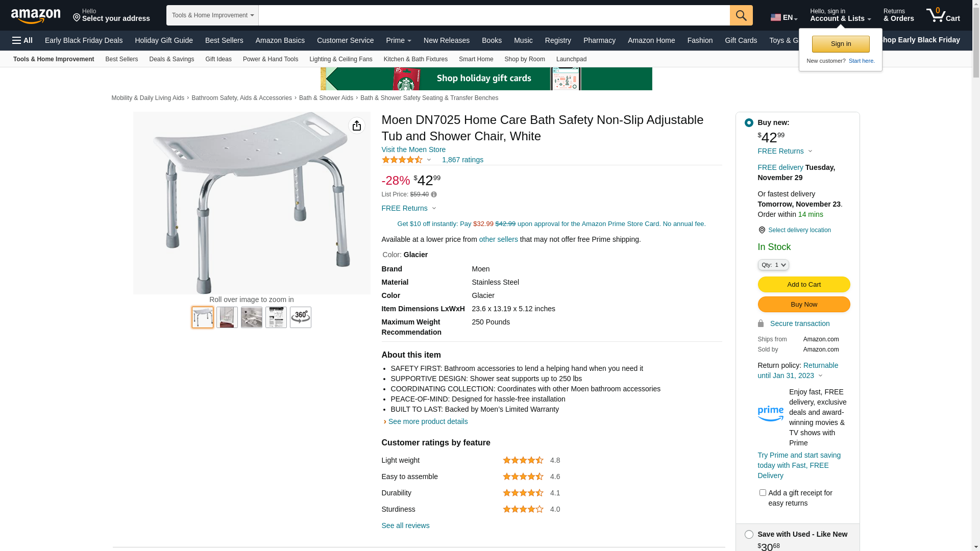
Task: Click the Add to Cart button
Action: tap(803, 285)
